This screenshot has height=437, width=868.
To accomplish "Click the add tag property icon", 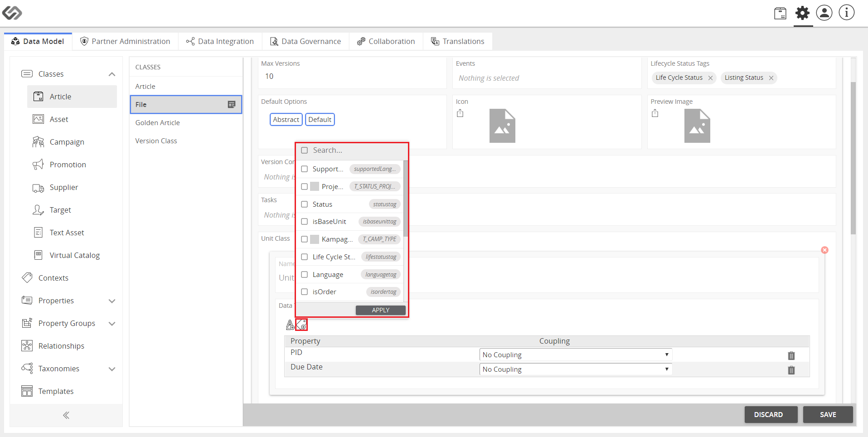I will pos(301,325).
